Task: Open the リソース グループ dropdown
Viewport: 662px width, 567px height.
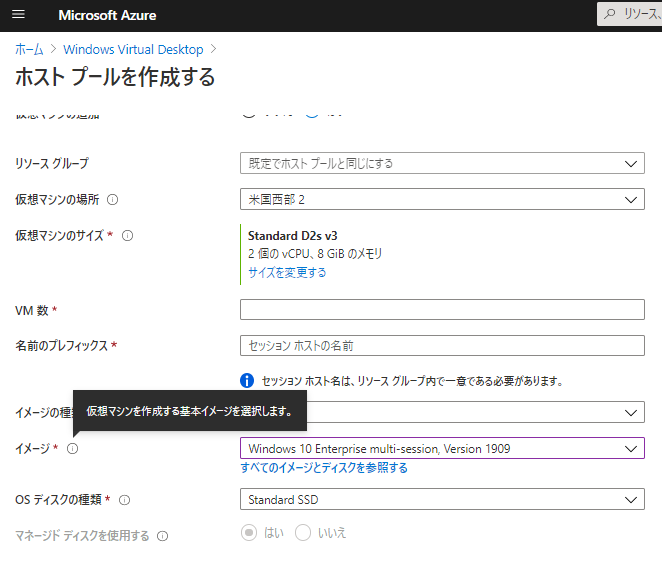Action: click(x=442, y=163)
